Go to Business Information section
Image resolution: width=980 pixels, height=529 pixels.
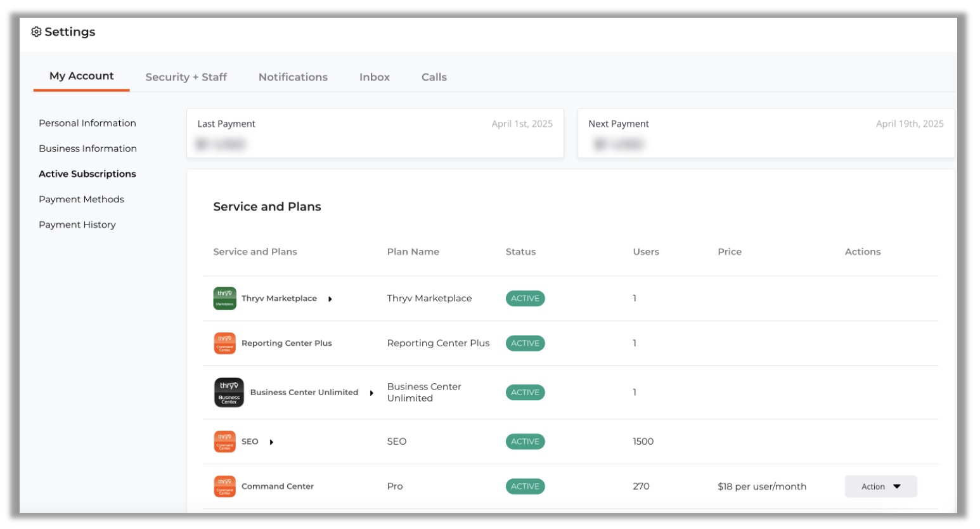pyautogui.click(x=87, y=148)
